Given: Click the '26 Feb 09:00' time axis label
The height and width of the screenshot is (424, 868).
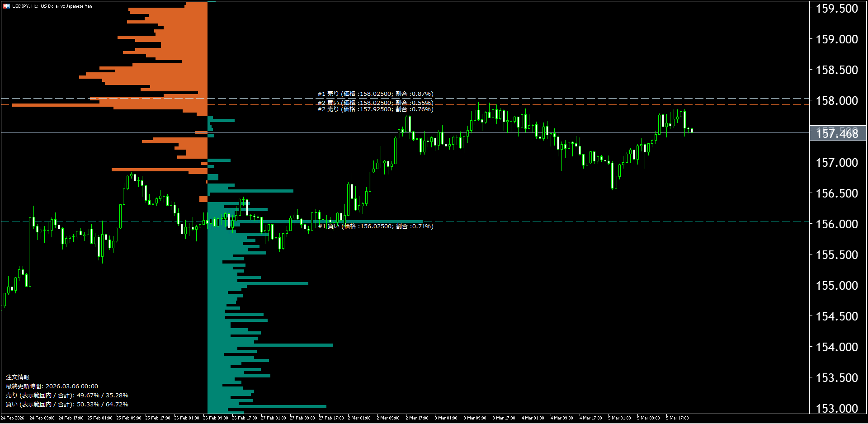Looking at the screenshot, I should pos(216,418).
